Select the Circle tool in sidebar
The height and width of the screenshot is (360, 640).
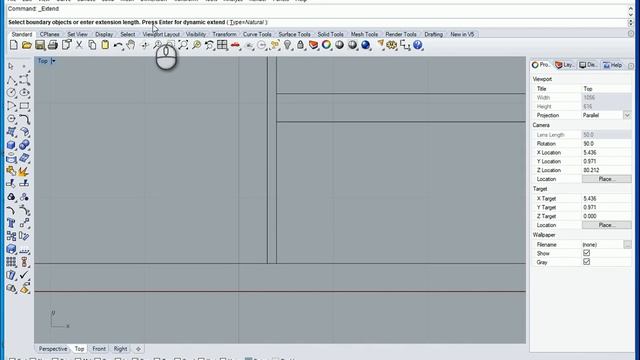pyautogui.click(x=11, y=93)
